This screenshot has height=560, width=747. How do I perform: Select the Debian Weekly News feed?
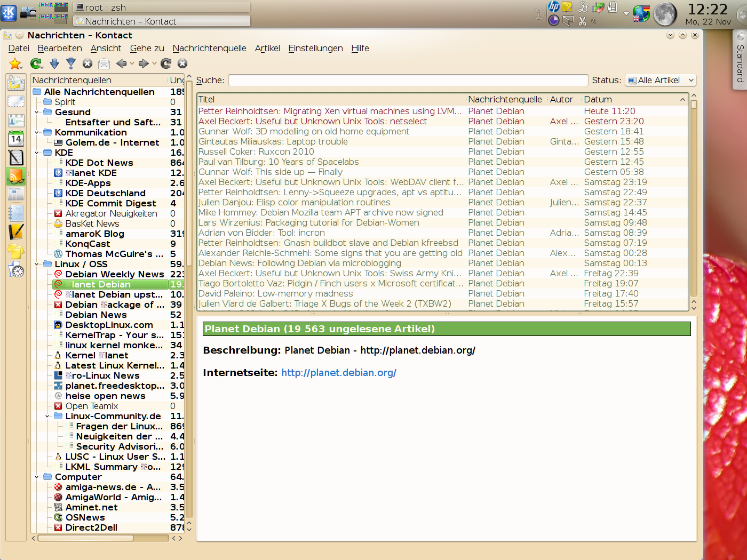[114, 274]
